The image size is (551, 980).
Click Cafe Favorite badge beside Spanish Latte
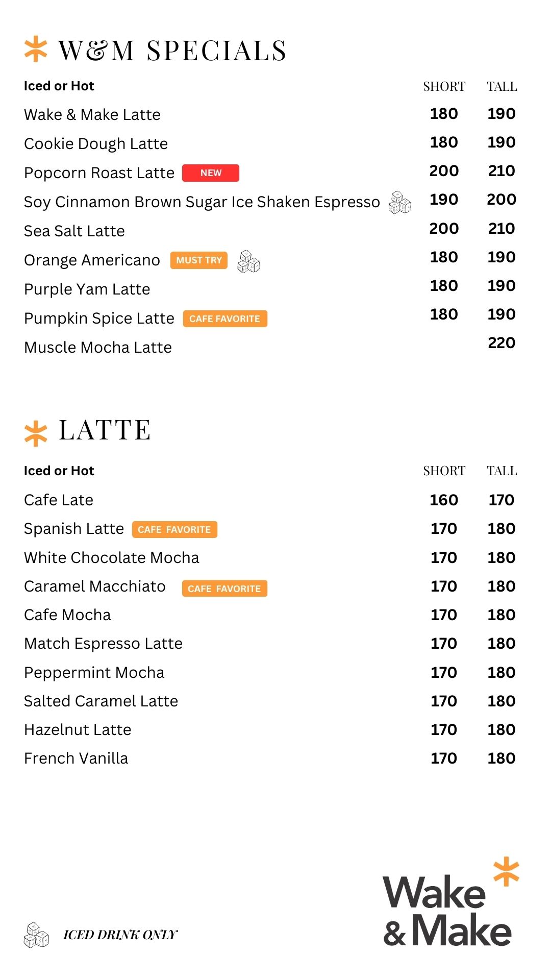coord(174,530)
